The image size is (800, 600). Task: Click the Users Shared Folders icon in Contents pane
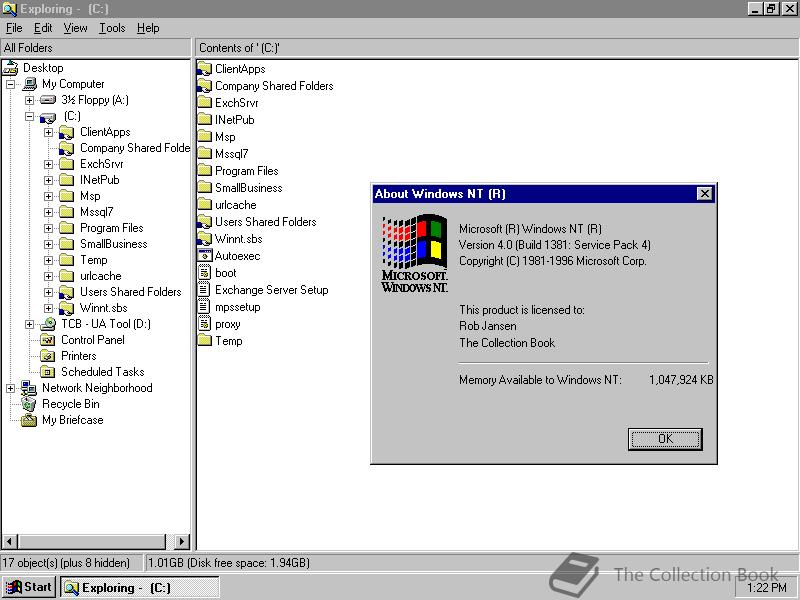[205, 222]
